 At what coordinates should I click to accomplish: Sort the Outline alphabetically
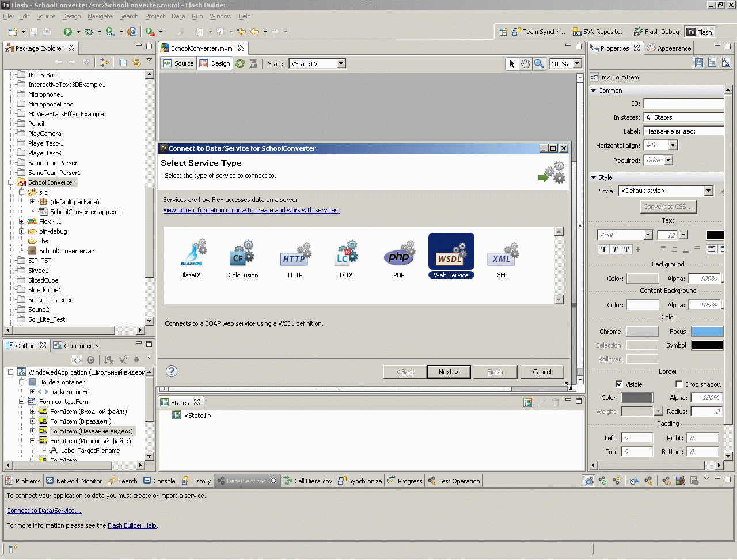point(109,360)
